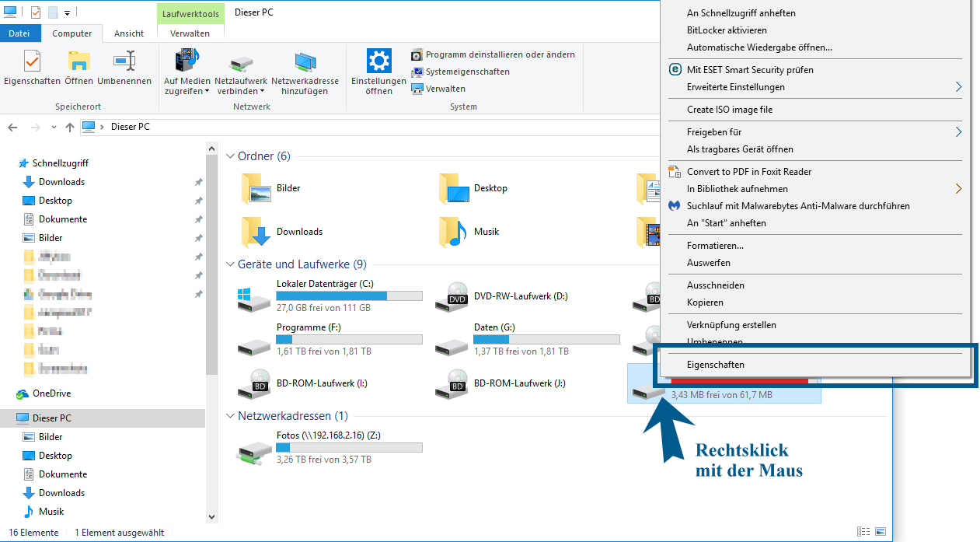This screenshot has width=980, height=542.
Task: Open the quick access toolbar dropdown
Action: coord(67,13)
